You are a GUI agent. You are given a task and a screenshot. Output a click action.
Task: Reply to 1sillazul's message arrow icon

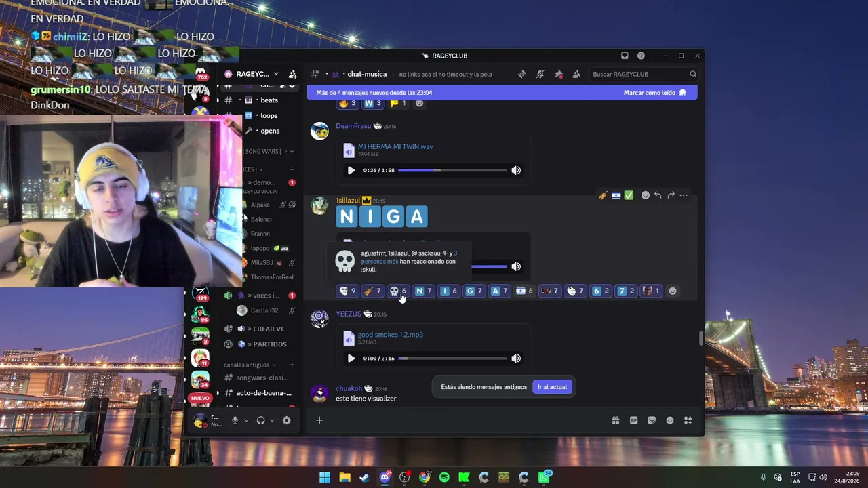(658, 195)
